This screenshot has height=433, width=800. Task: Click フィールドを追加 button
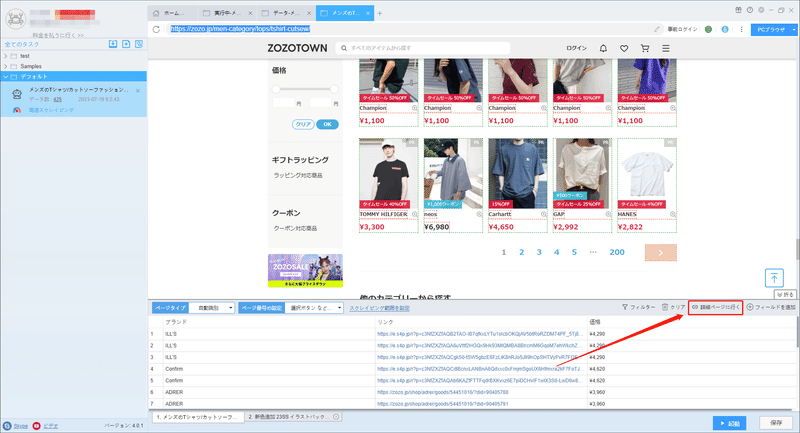pyautogui.click(x=771, y=308)
